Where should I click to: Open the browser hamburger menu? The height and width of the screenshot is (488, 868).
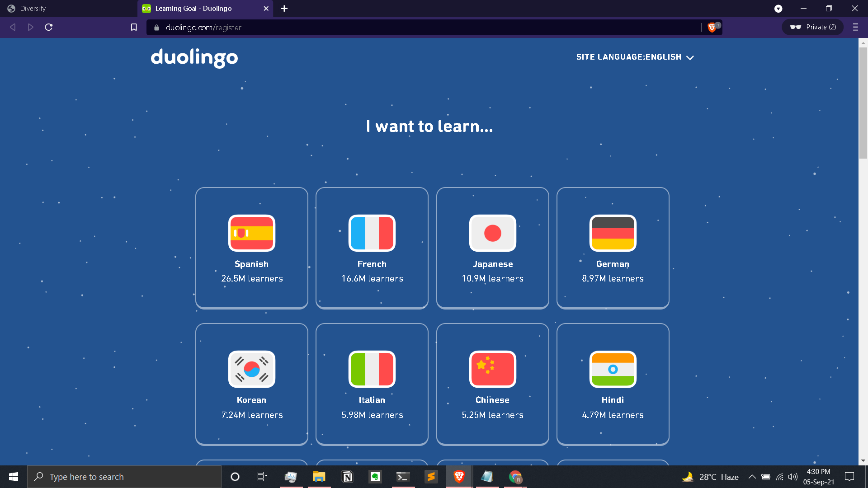855,28
